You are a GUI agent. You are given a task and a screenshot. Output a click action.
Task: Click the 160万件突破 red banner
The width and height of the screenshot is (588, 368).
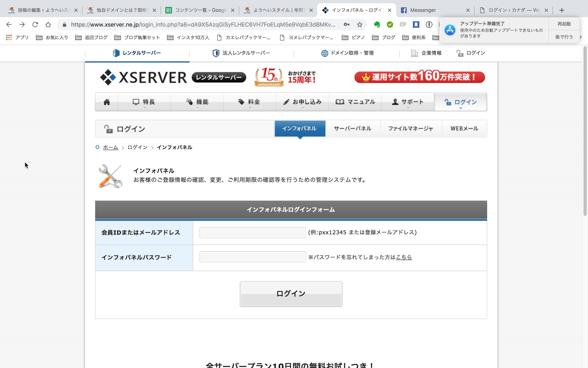tap(420, 77)
